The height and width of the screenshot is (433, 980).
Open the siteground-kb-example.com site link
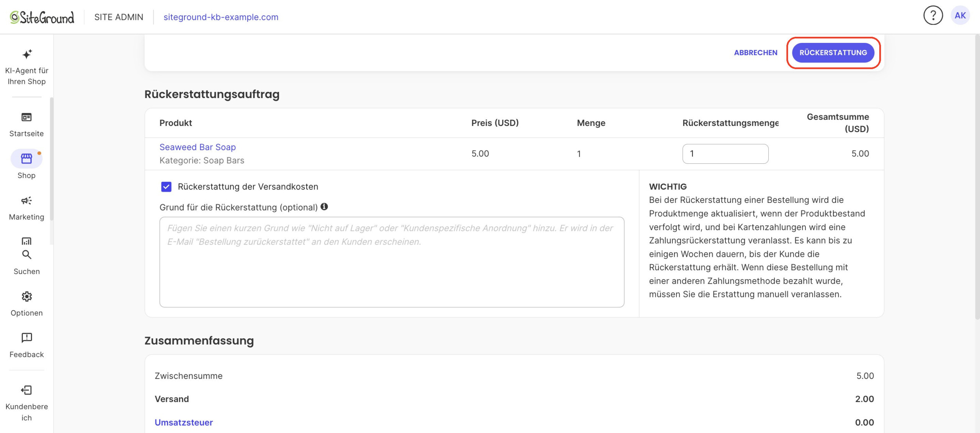[221, 17]
